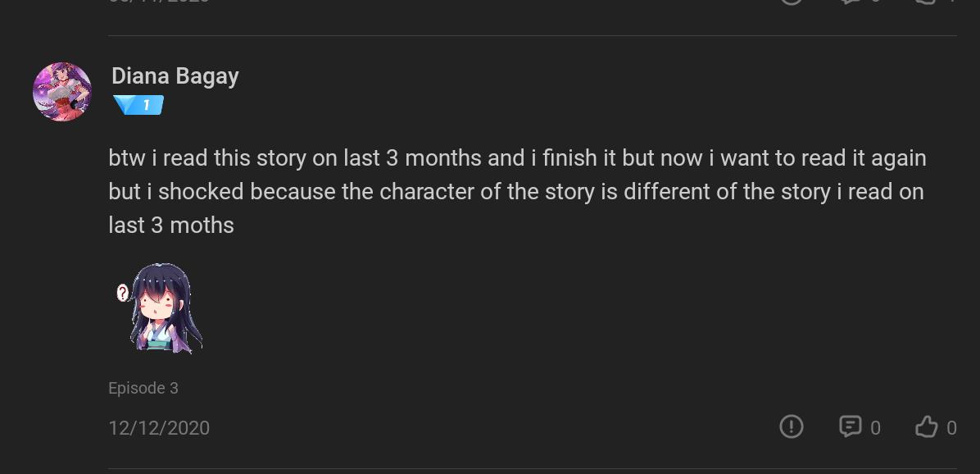This screenshot has height=474, width=980.
Task: Click the divider line above Diana's comment
Action: point(533,35)
